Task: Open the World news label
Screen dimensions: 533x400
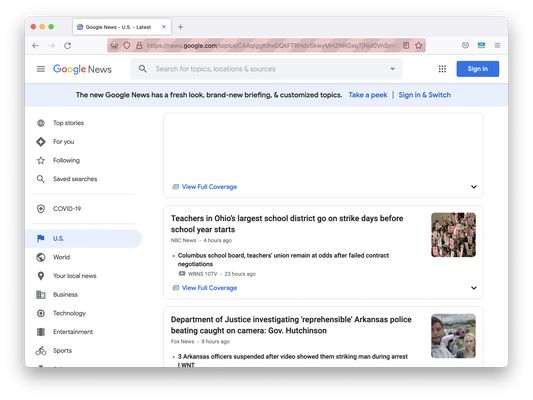Action: (x=62, y=257)
